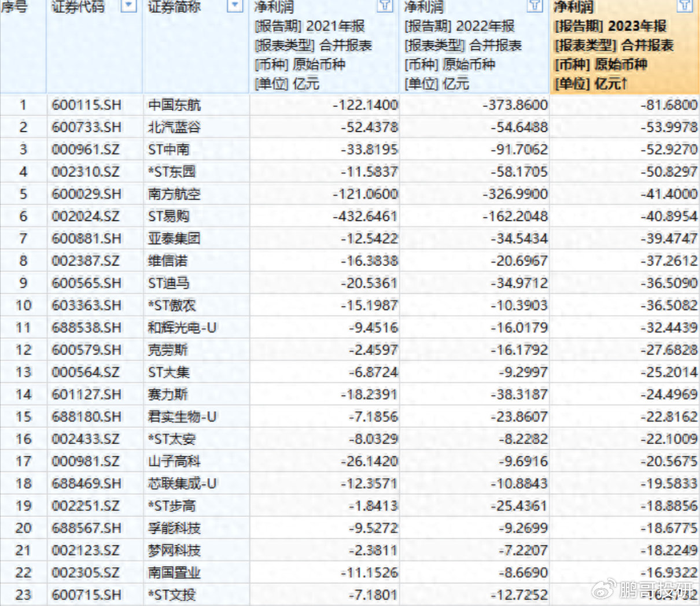Image resolution: width=700 pixels, height=606 pixels.
Task: Select stock code 002305.SZ
Action: pos(86,572)
